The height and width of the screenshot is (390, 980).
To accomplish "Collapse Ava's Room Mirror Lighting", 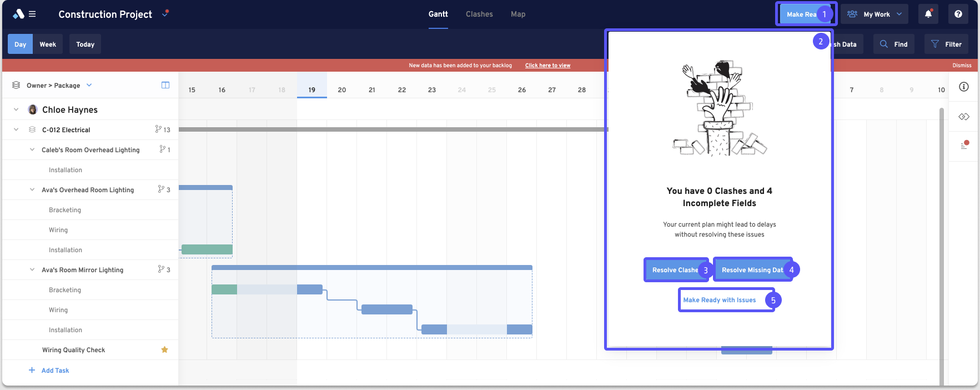I will pos(32,269).
